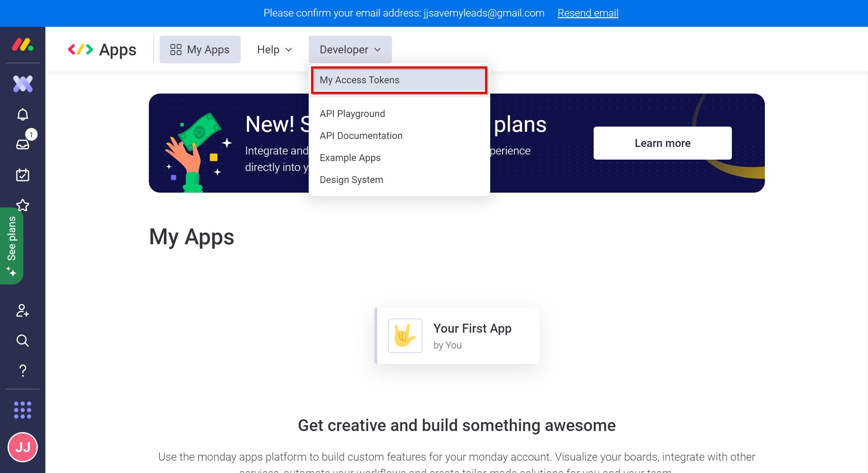Viewport: 868px width, 473px height.
Task: Open the invite members icon
Action: (23, 310)
